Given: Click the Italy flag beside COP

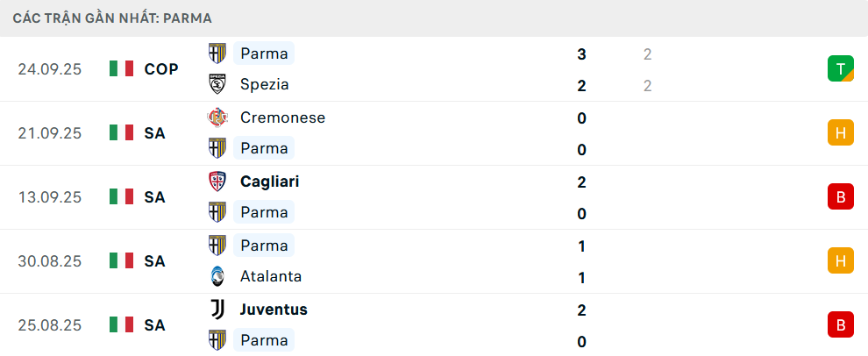Looking at the screenshot, I should [121, 69].
